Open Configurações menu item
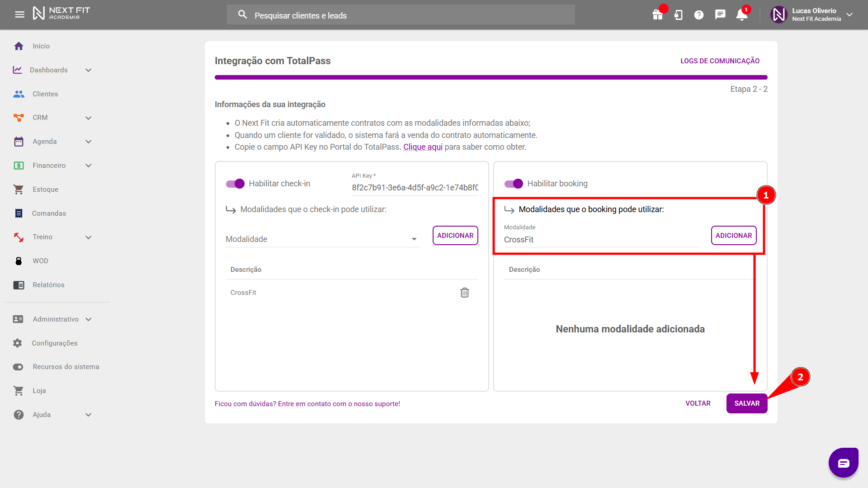This screenshot has height=488, width=868. [x=55, y=343]
